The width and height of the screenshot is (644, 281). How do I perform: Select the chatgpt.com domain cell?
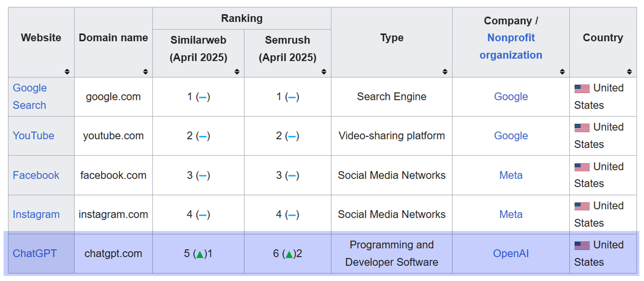point(113,254)
